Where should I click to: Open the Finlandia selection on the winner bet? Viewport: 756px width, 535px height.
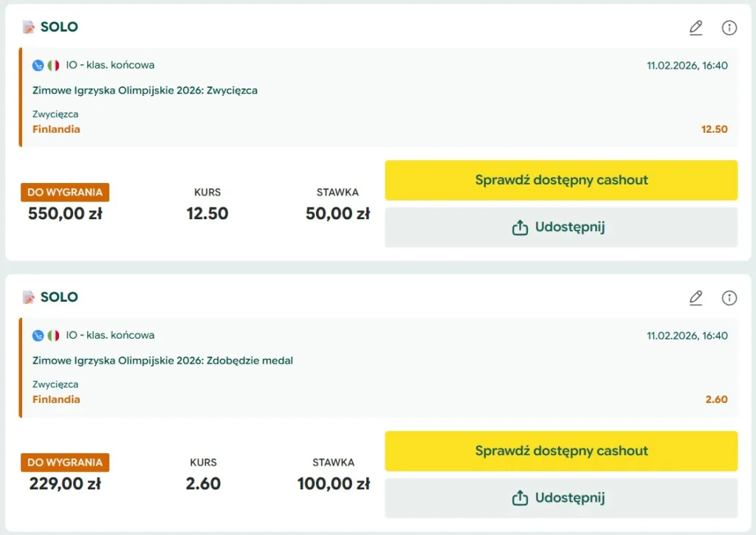[56, 129]
